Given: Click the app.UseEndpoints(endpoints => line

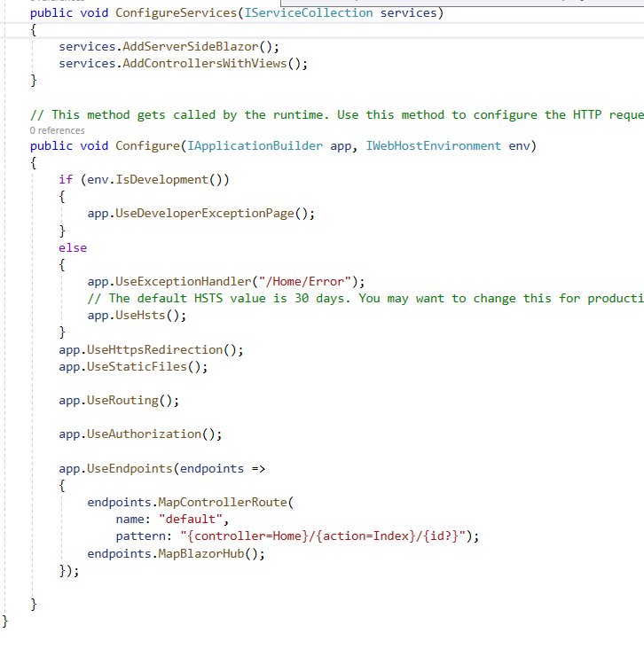Looking at the screenshot, I should (x=161, y=468).
